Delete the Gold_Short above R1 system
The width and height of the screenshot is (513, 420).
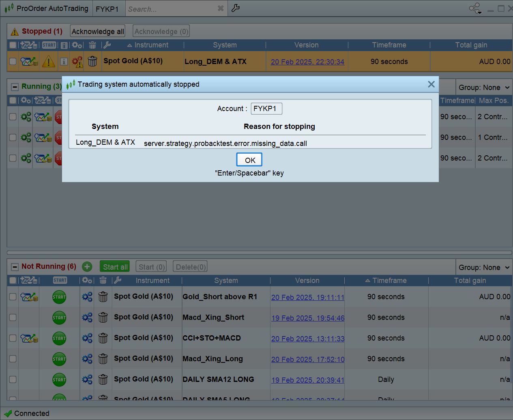(x=103, y=297)
